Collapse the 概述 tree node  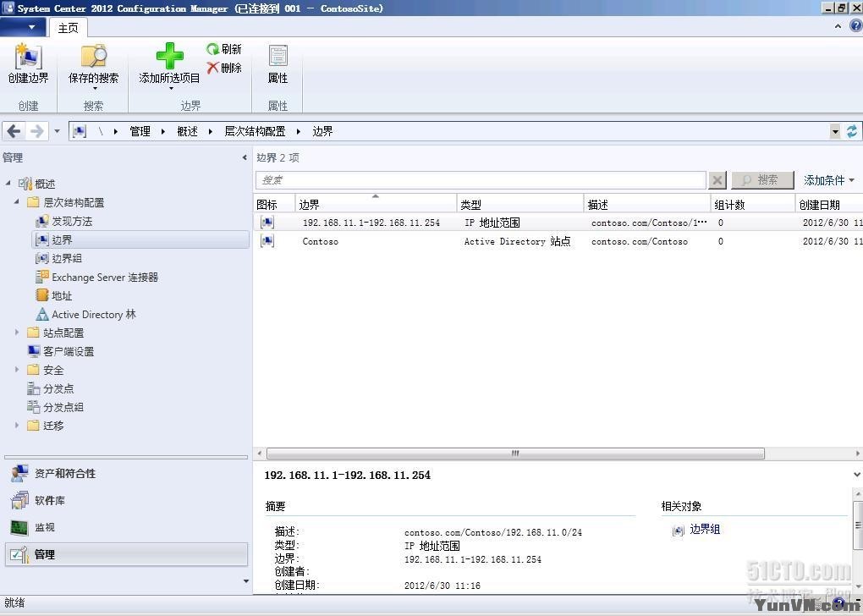(8, 183)
